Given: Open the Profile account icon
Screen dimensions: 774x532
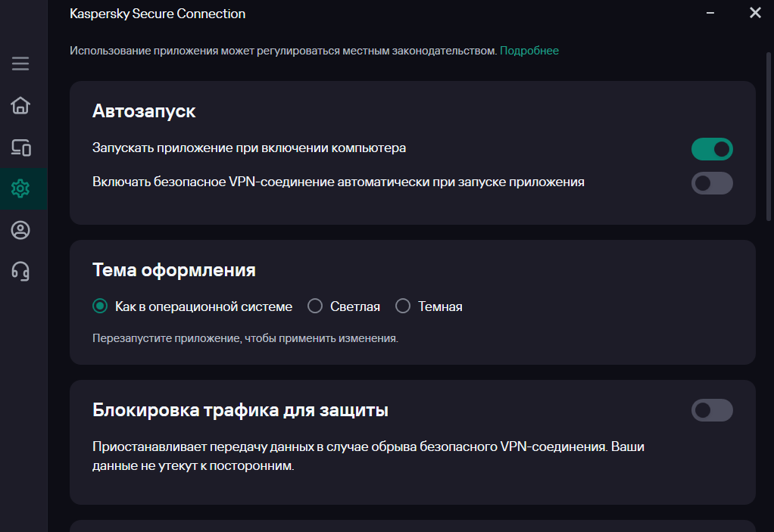Looking at the screenshot, I should 20,230.
